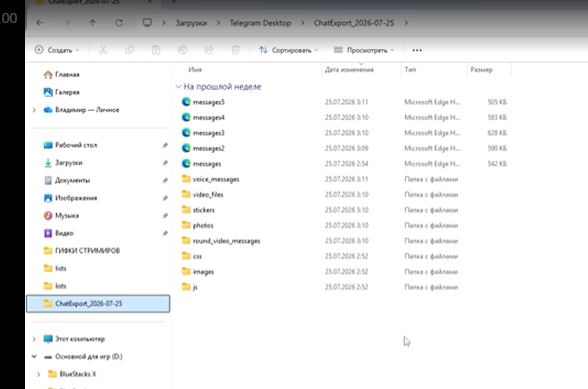This screenshot has height=389, width=588.
Task: Click the Copy icon in toolbar
Action: click(x=129, y=50)
